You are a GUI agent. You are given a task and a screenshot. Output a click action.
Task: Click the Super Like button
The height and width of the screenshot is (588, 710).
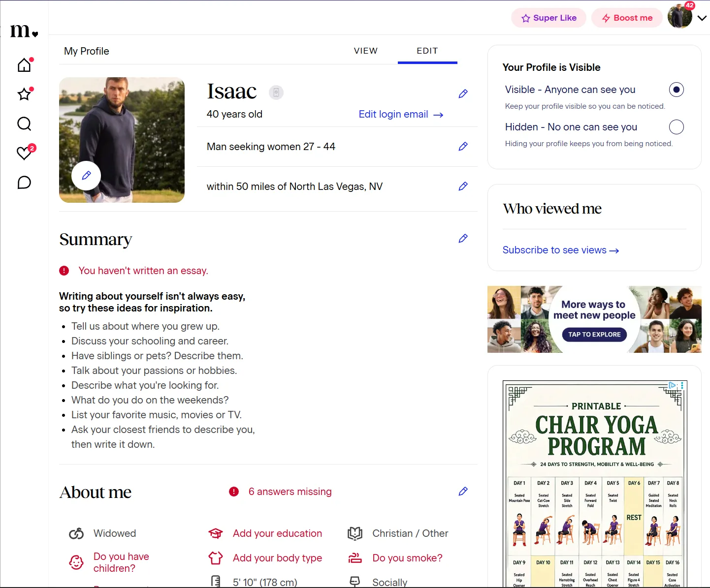click(549, 18)
